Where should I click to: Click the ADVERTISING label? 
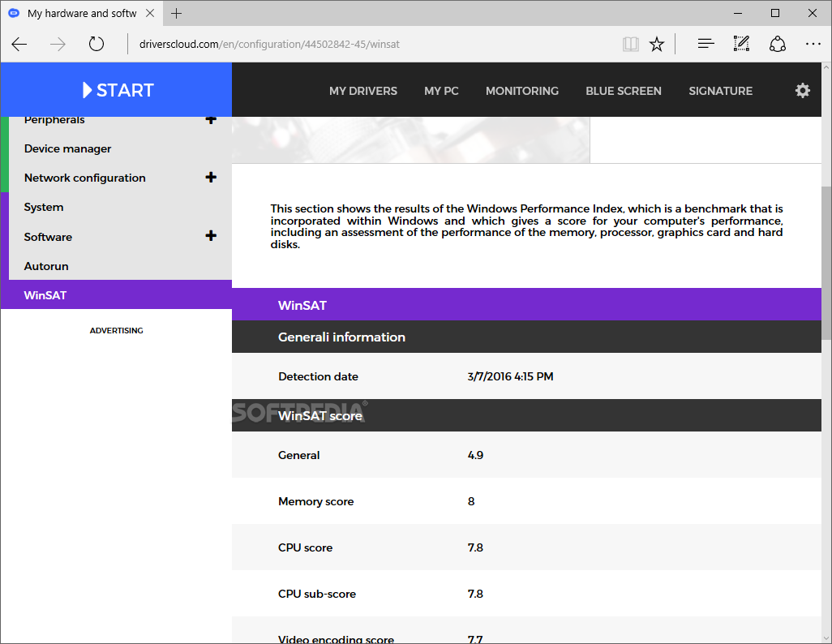pos(116,330)
